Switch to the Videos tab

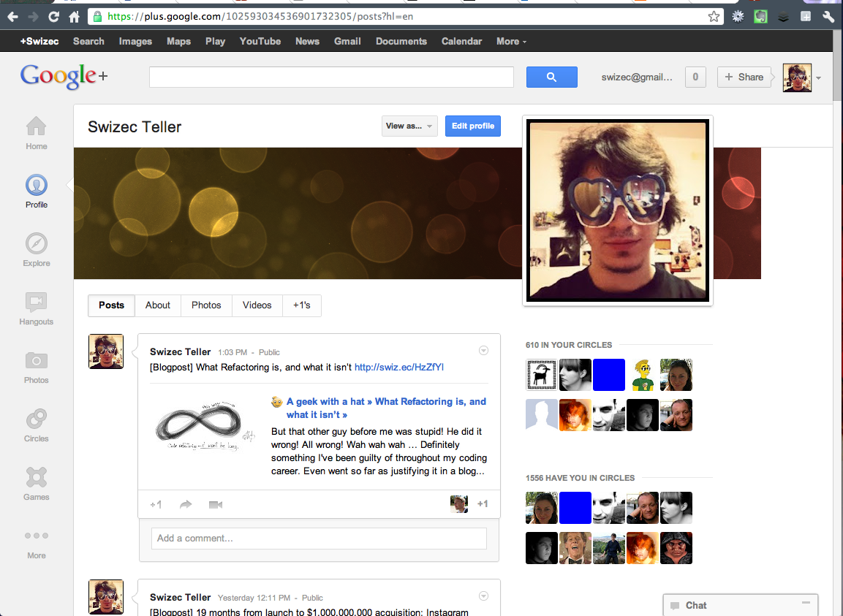click(257, 305)
